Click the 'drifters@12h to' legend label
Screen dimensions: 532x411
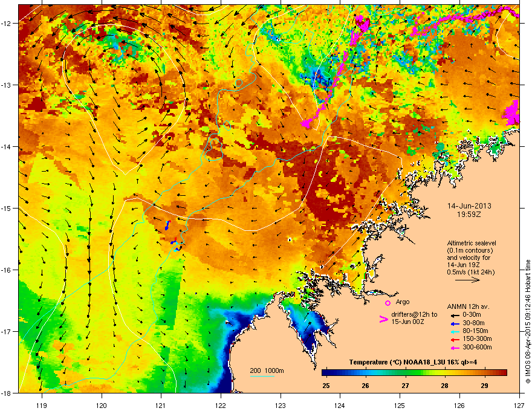[x=414, y=314]
